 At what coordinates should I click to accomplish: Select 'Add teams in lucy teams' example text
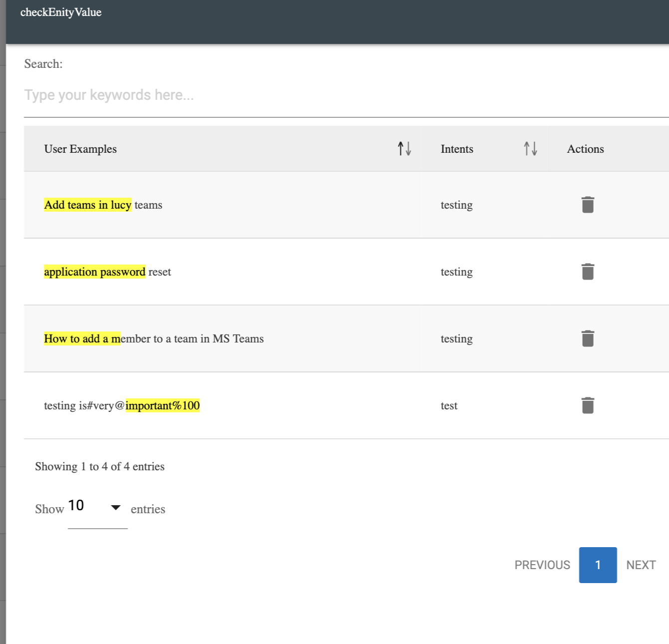point(103,205)
